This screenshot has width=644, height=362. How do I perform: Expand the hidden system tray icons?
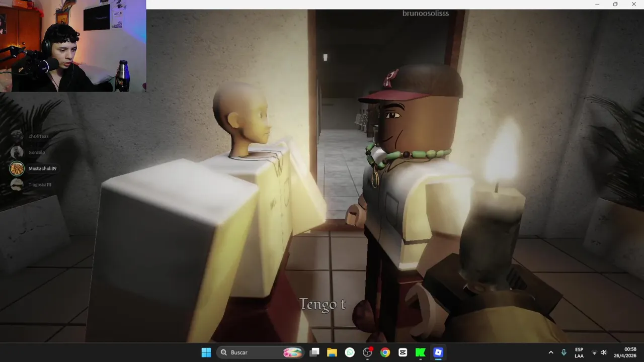point(551,352)
